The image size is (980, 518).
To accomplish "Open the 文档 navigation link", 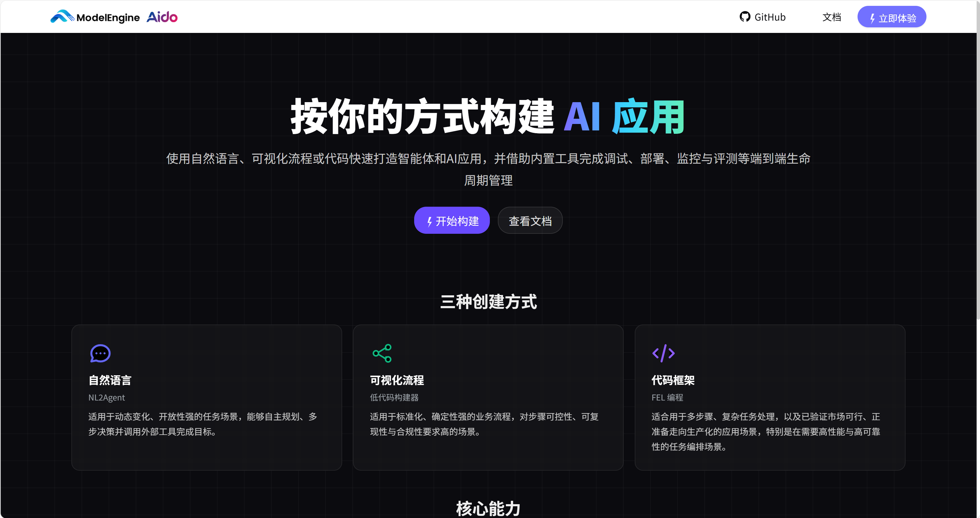I will [832, 17].
